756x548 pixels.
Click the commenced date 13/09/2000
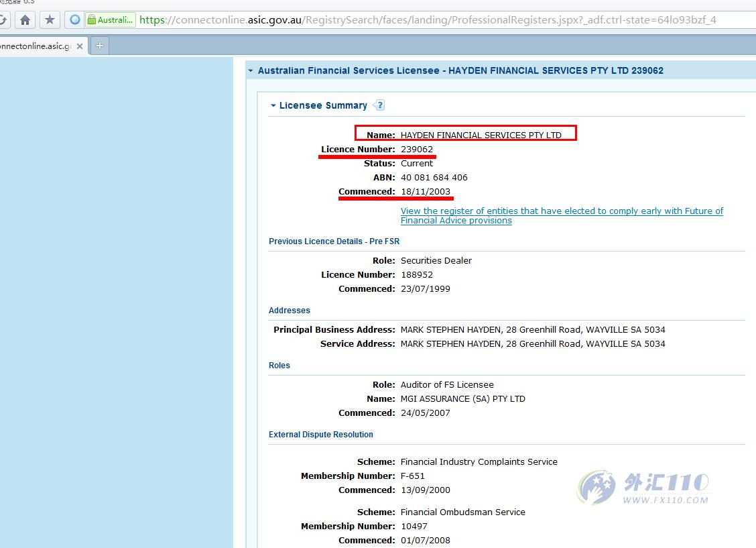[425, 490]
